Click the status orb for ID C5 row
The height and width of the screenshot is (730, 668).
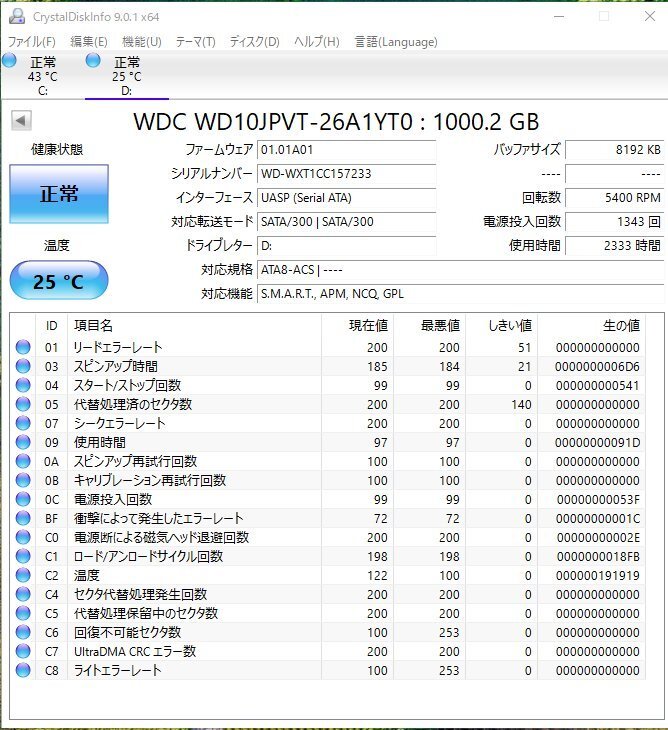click(23, 613)
